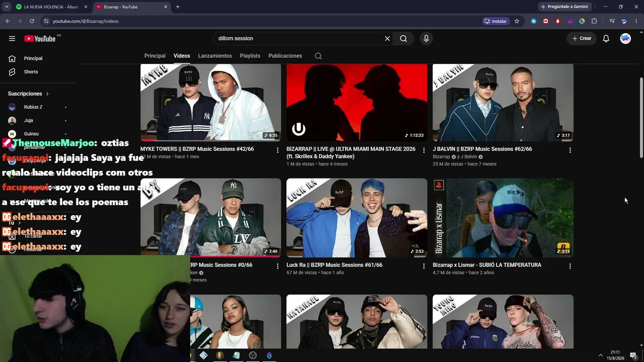Open options for J BALVIN session video

click(570, 150)
